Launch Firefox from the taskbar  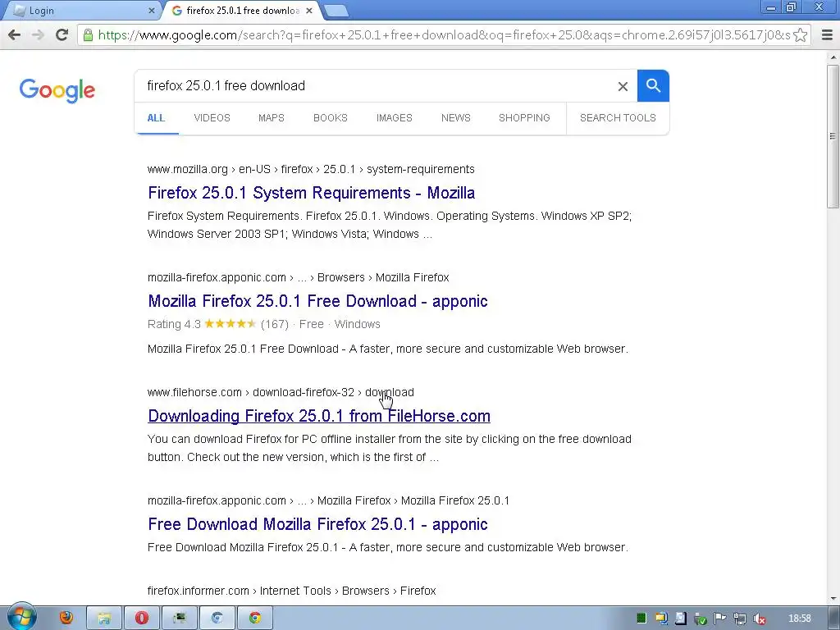click(x=66, y=618)
